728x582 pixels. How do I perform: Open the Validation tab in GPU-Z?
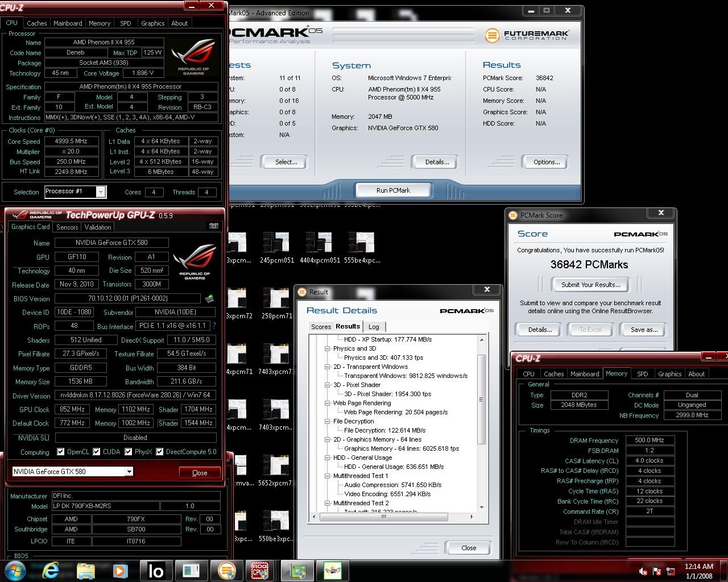click(x=98, y=227)
